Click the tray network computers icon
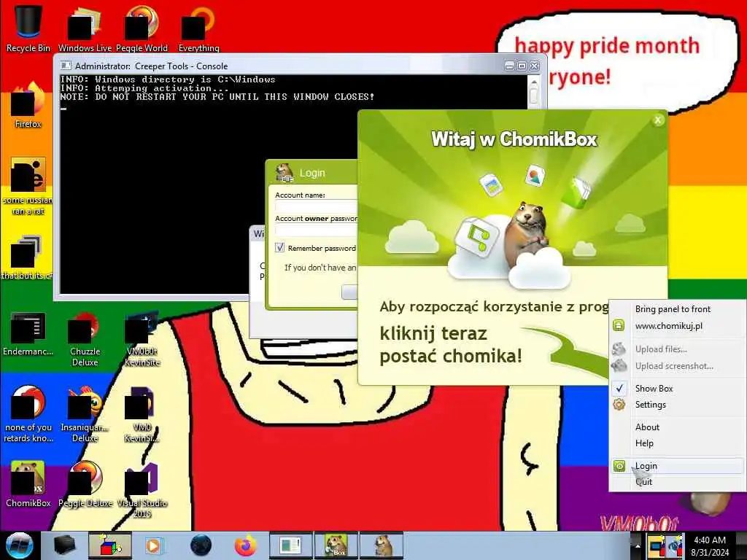747x560 pixels. pyautogui.click(x=657, y=545)
